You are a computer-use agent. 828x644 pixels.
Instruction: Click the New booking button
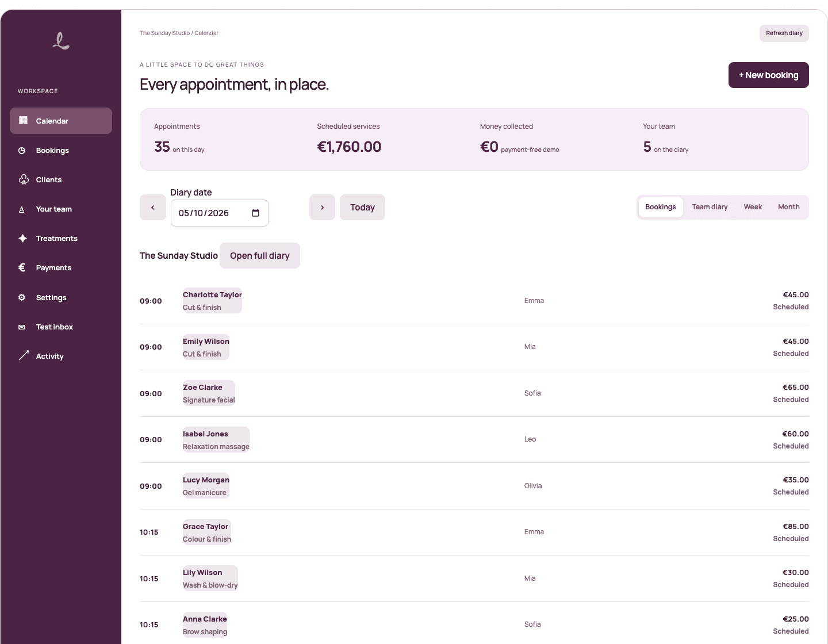pyautogui.click(x=769, y=75)
